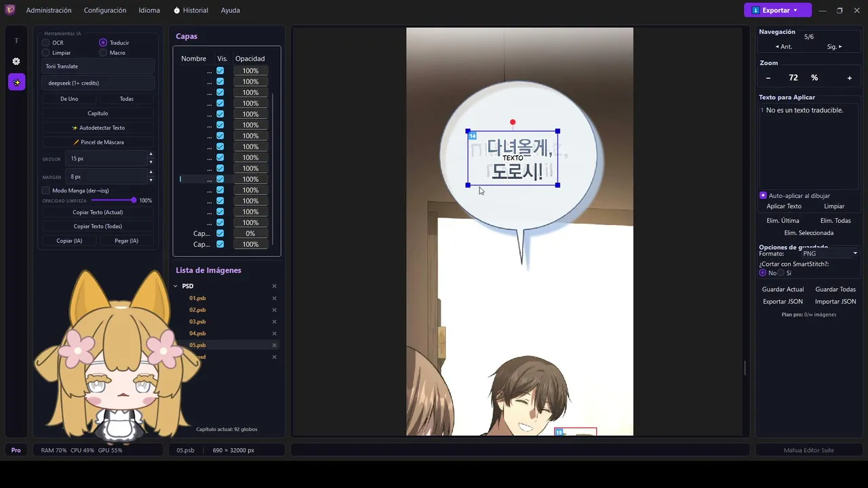The width and height of the screenshot is (868, 488).
Task: Select the text tool (T) in the sidebar
Action: tap(17, 41)
